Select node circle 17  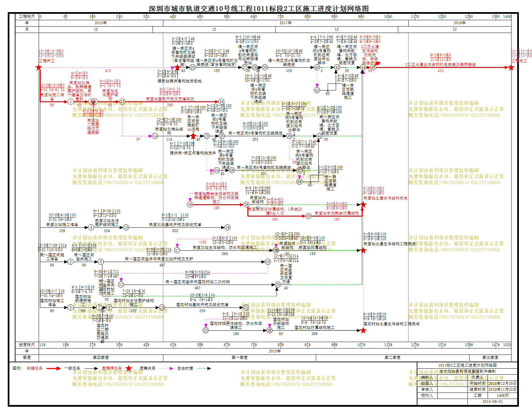[x=177, y=250]
